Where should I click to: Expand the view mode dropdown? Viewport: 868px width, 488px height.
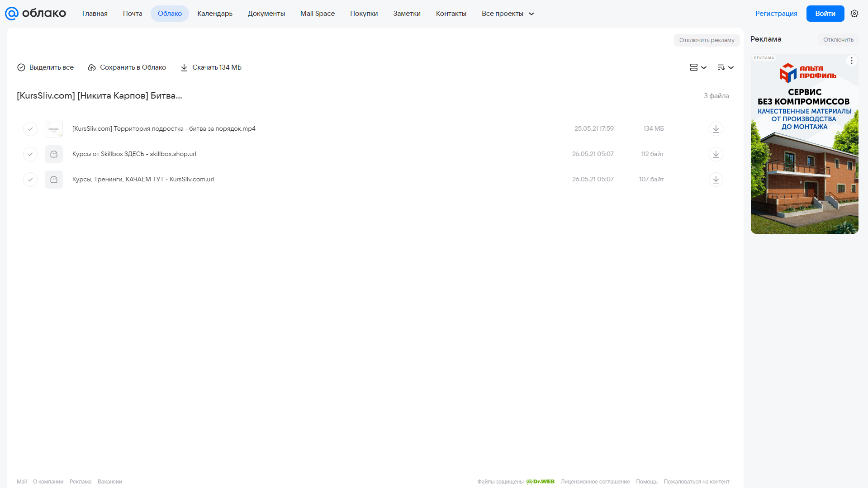pyautogui.click(x=698, y=67)
